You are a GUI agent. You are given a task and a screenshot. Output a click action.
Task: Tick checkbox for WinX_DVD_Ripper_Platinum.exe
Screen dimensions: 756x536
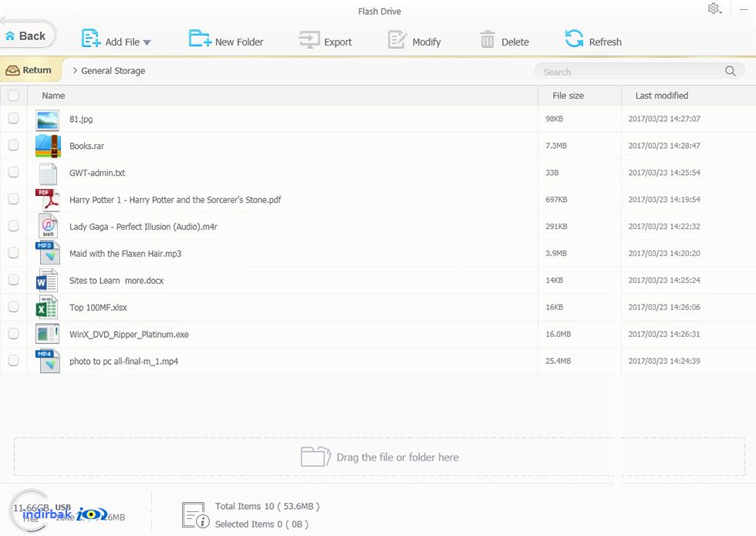14,335
